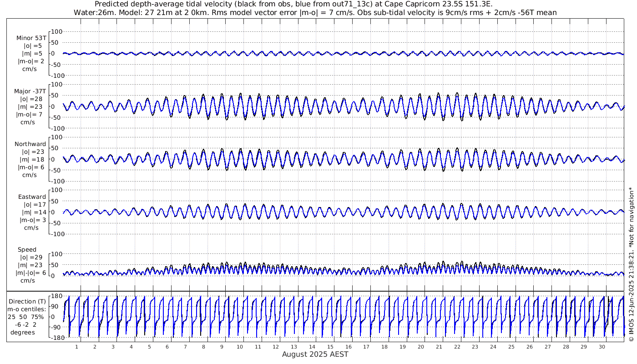
Task: Select the Speed panel label
Action: (x=27, y=250)
